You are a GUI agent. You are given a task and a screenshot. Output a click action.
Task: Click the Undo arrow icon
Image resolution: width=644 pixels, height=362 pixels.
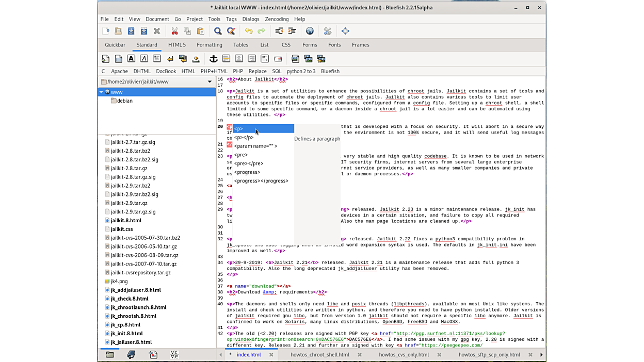click(x=249, y=31)
